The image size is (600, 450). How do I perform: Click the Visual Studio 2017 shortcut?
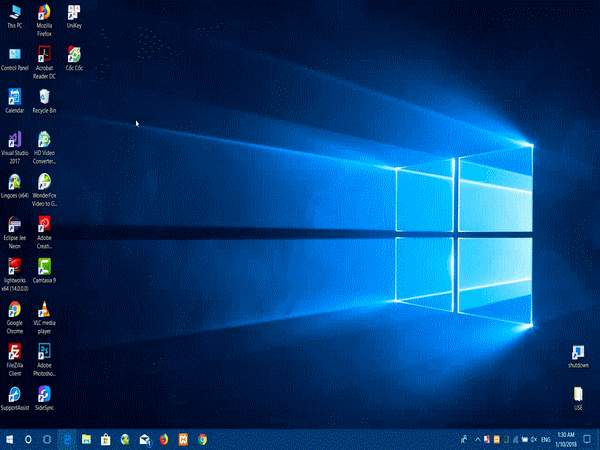click(x=15, y=139)
